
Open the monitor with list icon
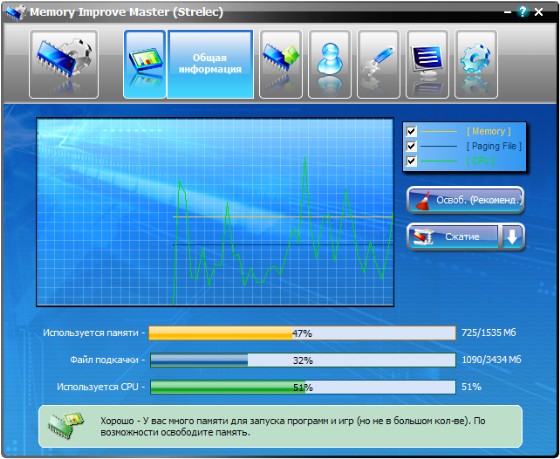pyautogui.click(x=427, y=64)
